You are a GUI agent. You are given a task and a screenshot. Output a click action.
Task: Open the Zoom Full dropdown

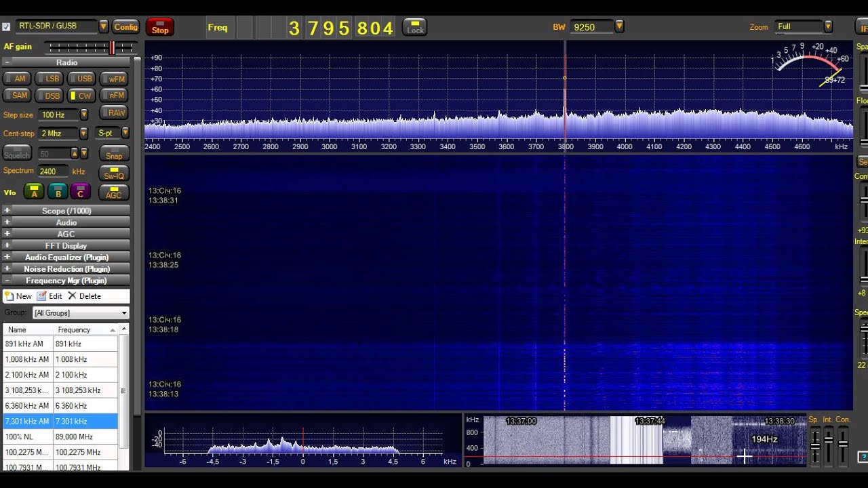828,27
